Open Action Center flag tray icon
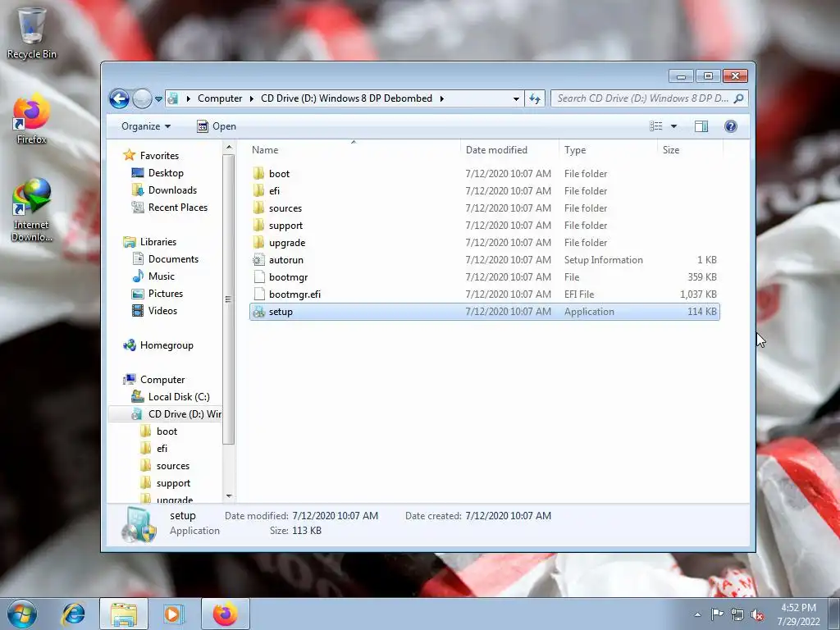The height and width of the screenshot is (630, 840). coord(717,614)
